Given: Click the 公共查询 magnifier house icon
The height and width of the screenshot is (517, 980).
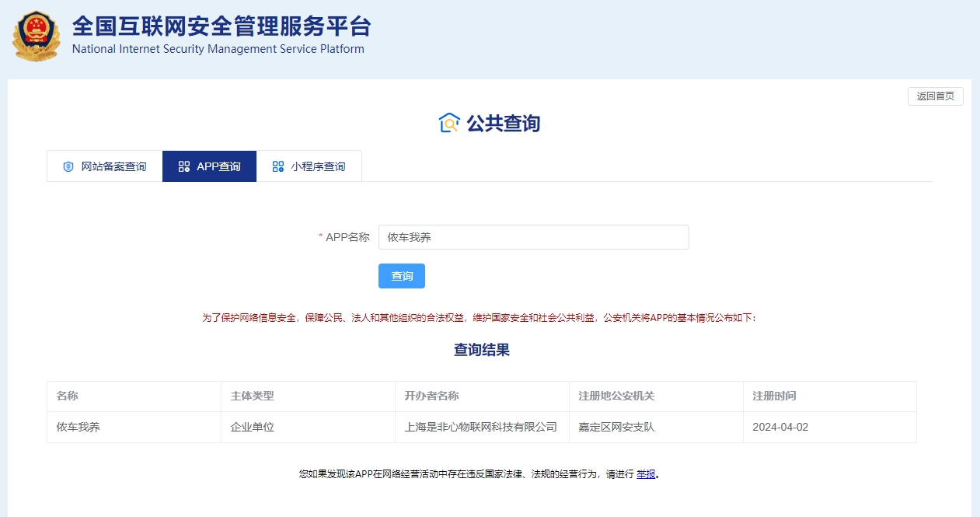Looking at the screenshot, I should click(x=449, y=123).
